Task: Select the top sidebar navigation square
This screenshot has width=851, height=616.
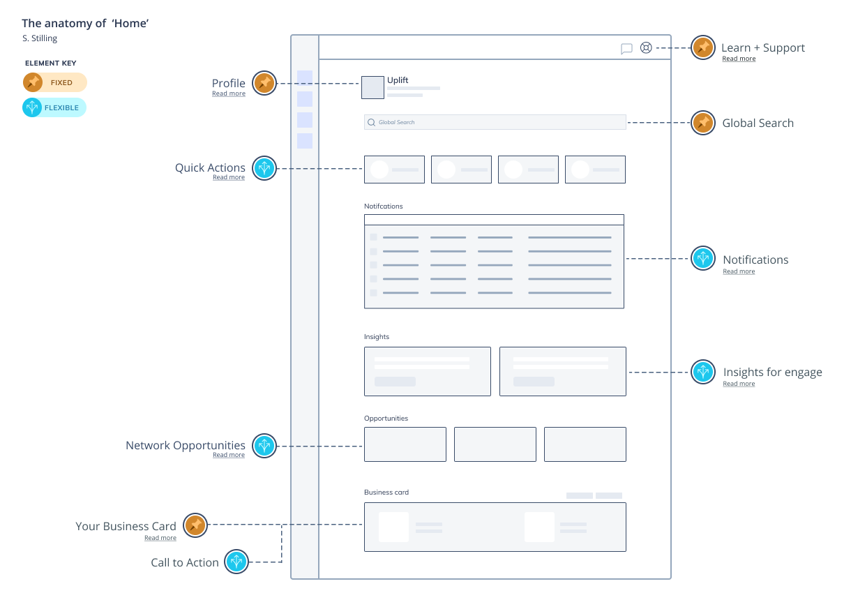Action: (x=305, y=78)
